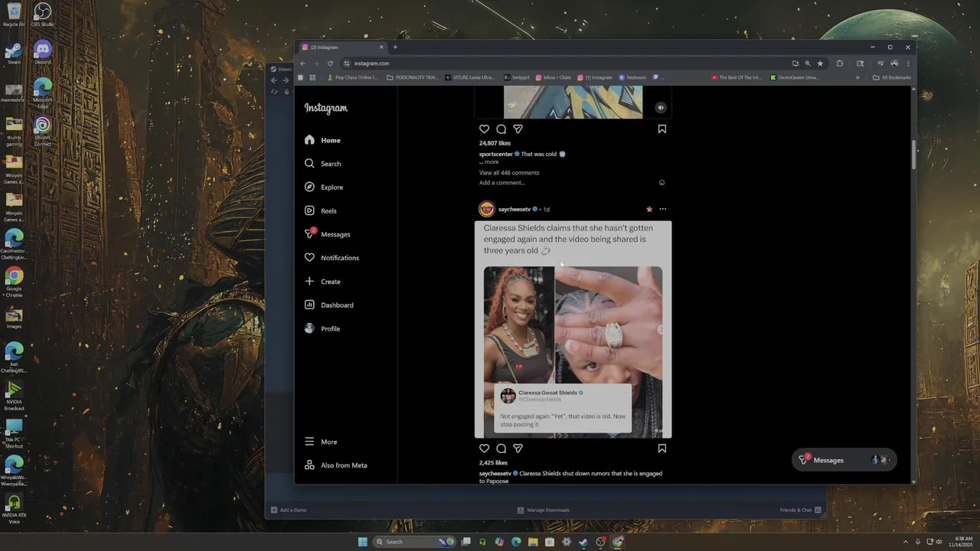Expand hidden bookmarks chevron
The width and height of the screenshot is (980, 551).
pos(857,77)
